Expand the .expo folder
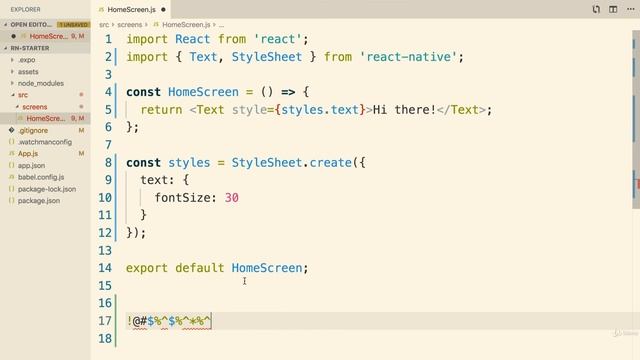Image resolution: width=640 pixels, height=360 pixels. (12, 60)
